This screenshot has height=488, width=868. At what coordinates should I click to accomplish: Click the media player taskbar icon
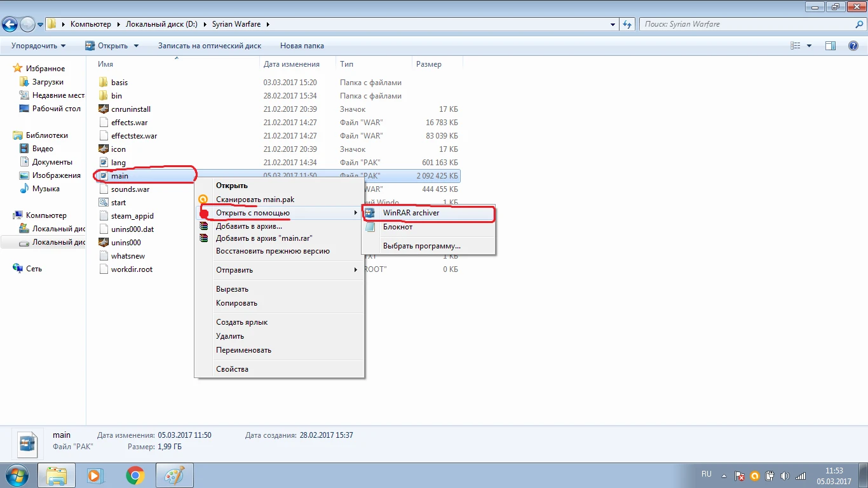pos(95,475)
